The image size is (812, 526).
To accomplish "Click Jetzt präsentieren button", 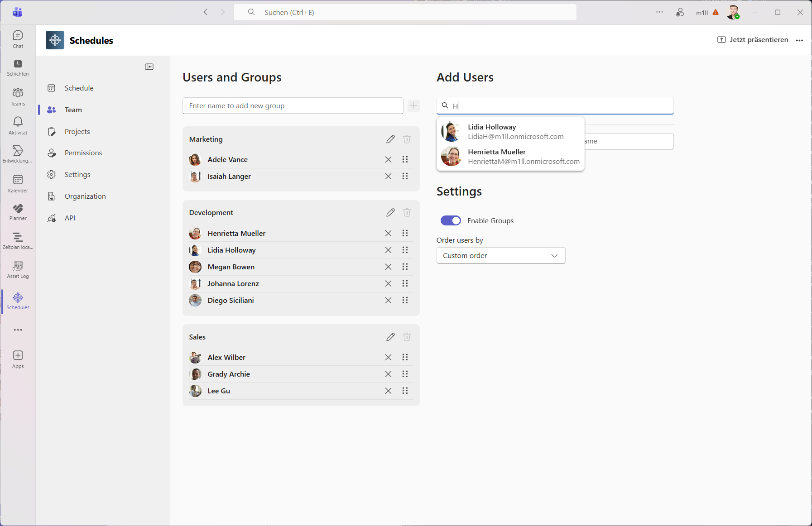I will click(753, 40).
